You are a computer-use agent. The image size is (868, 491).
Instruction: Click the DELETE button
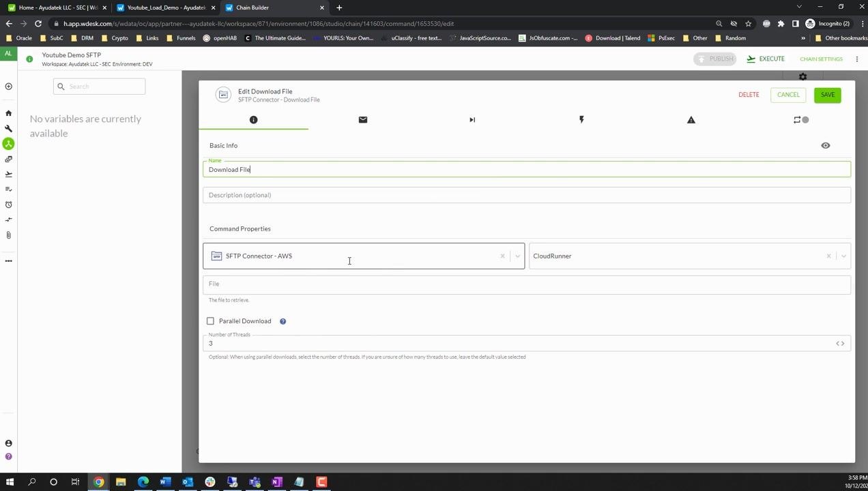(749, 95)
